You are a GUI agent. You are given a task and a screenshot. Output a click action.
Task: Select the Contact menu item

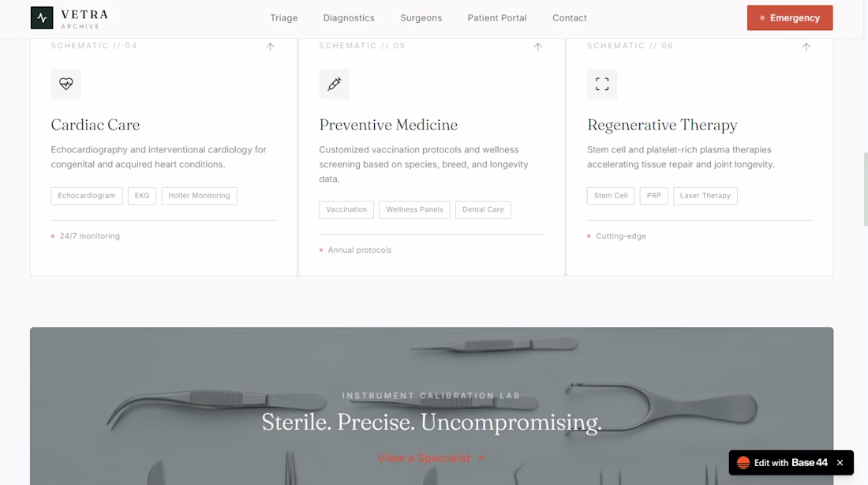pyautogui.click(x=570, y=17)
